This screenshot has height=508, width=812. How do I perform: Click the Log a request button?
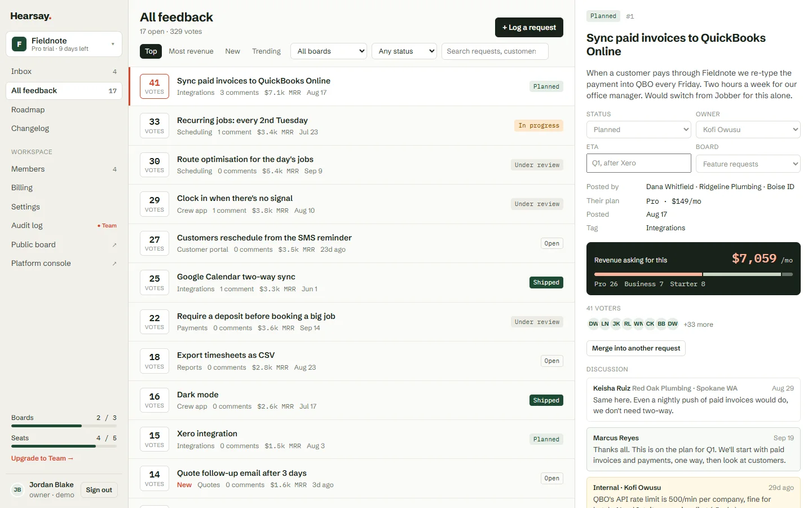point(529,28)
